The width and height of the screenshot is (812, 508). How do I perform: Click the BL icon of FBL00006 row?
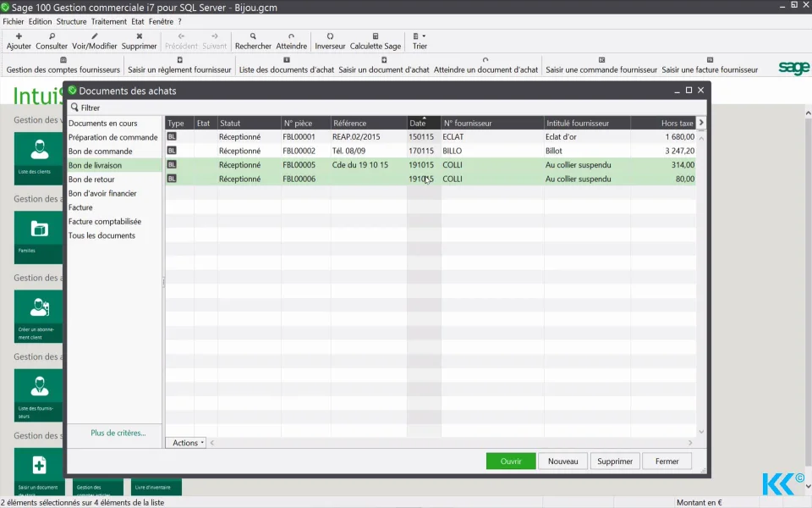click(172, 179)
